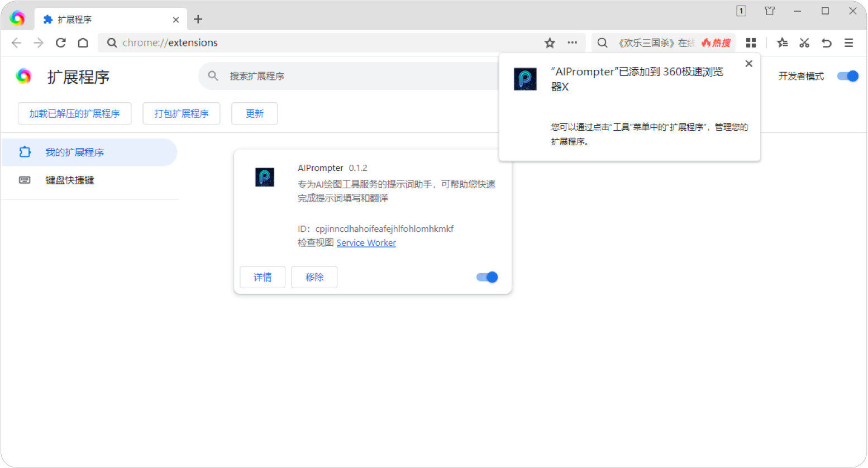
Task: Click the 360 browser logo in title bar
Action: click(x=17, y=18)
